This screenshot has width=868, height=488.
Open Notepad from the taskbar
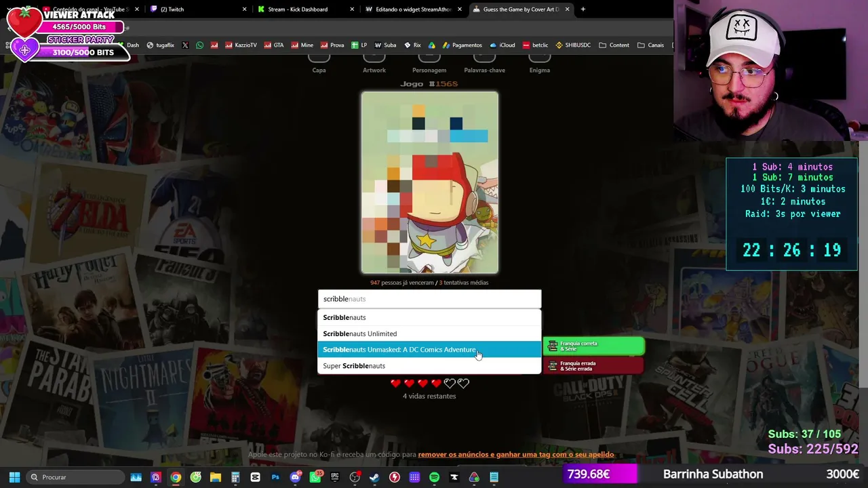coord(494,477)
